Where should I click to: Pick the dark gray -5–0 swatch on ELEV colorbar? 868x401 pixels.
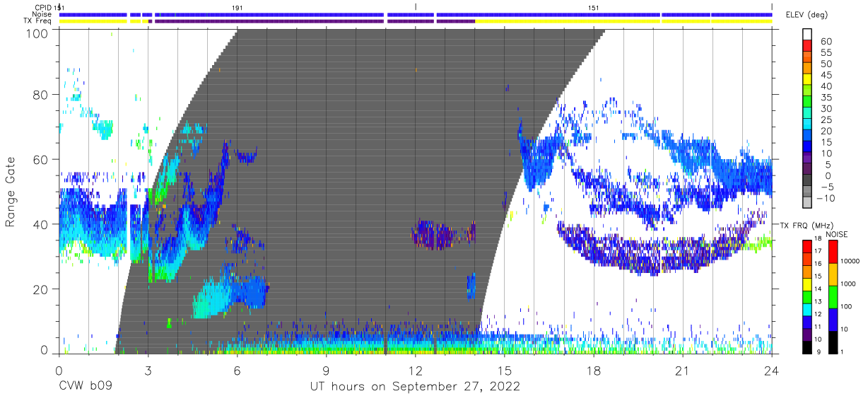click(807, 181)
